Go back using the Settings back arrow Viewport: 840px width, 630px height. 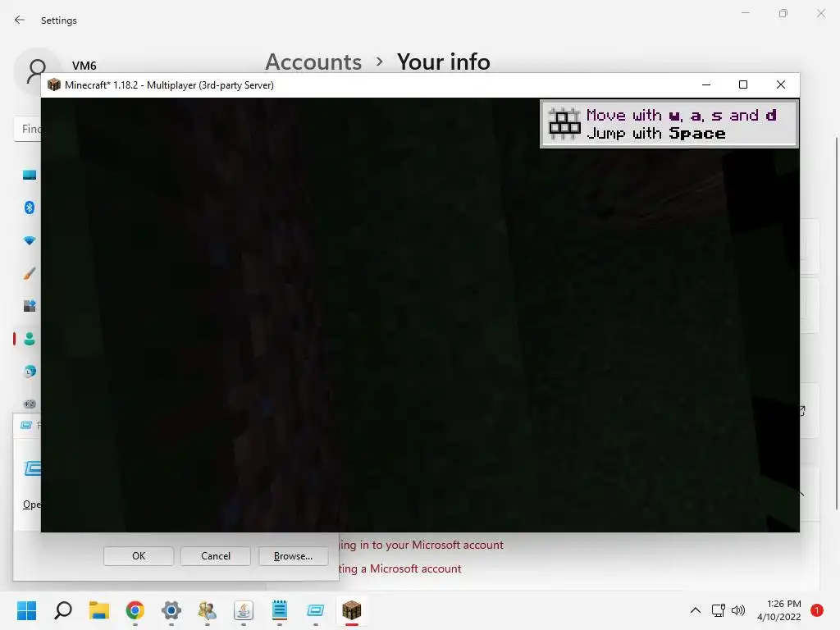[20, 20]
